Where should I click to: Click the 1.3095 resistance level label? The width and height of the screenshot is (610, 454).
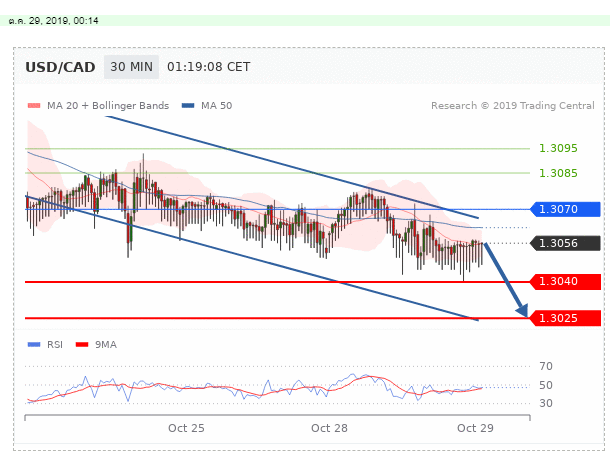point(558,148)
